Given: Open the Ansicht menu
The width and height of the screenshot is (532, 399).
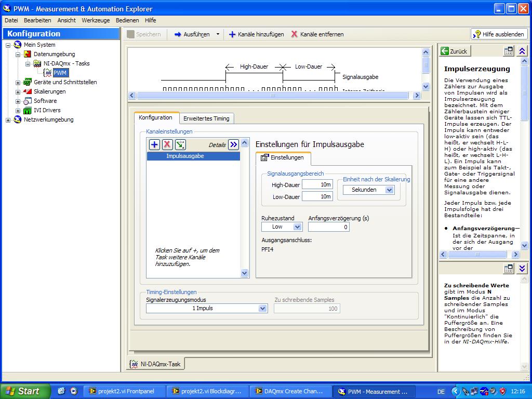Looking at the screenshot, I should point(66,20).
